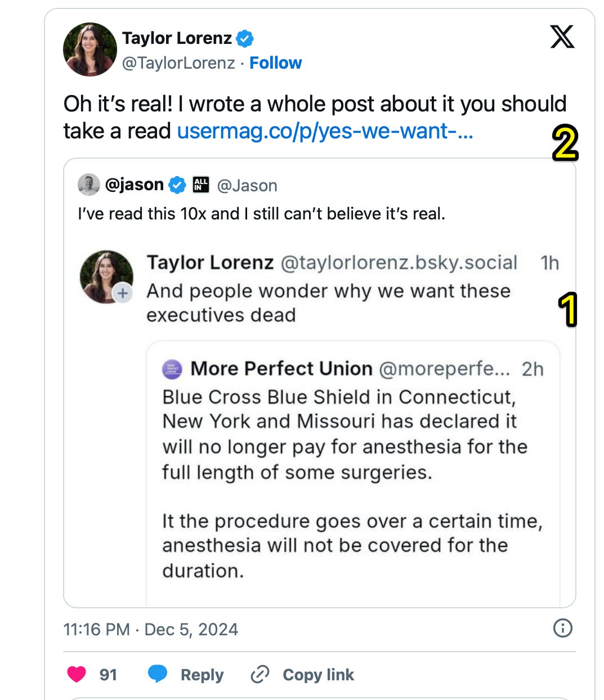Viewport: 604px width, 700px height.
Task: Click Taylor Lorenz's blue verified badge
Action: pos(245,38)
